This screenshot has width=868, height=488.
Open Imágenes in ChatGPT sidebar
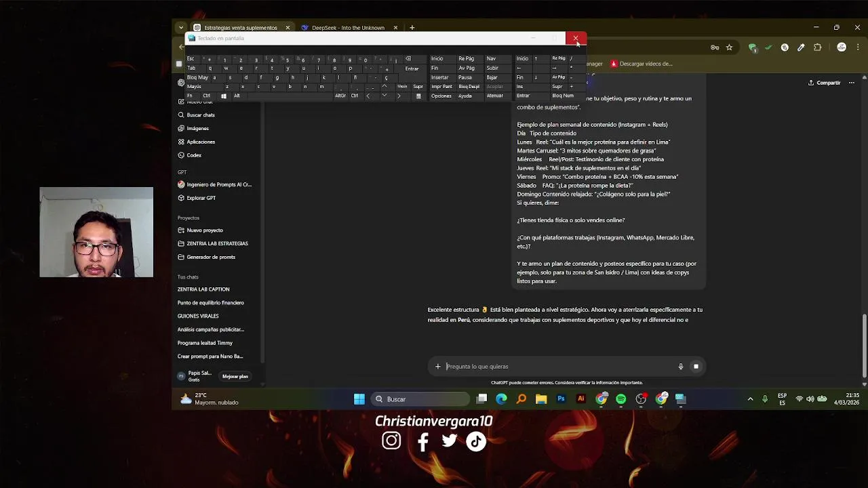pos(197,128)
